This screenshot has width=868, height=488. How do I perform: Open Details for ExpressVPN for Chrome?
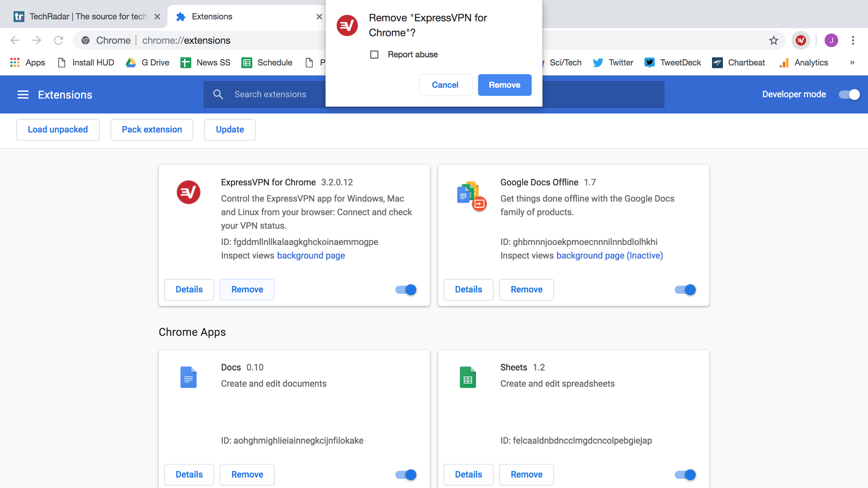189,290
